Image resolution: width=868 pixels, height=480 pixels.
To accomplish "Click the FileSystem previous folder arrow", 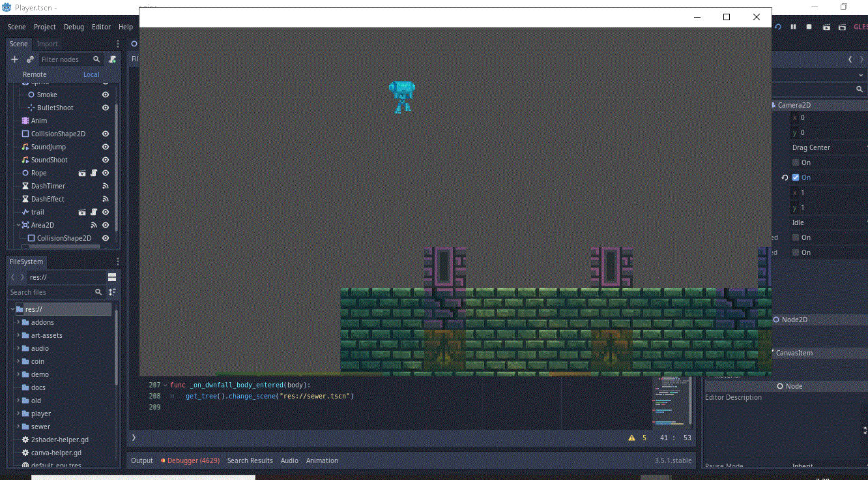I will click(x=13, y=277).
